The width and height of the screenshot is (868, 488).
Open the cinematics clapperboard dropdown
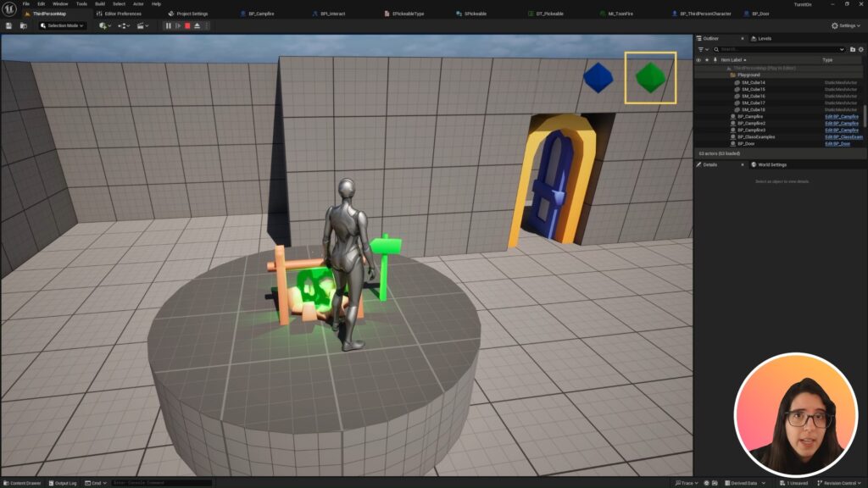(x=142, y=26)
